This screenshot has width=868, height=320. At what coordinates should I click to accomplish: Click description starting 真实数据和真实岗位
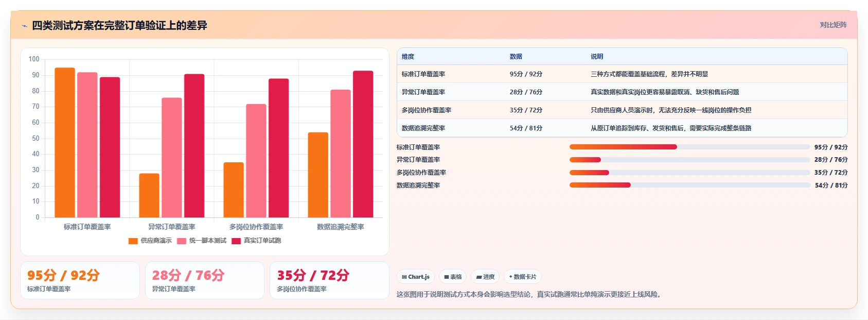point(665,92)
